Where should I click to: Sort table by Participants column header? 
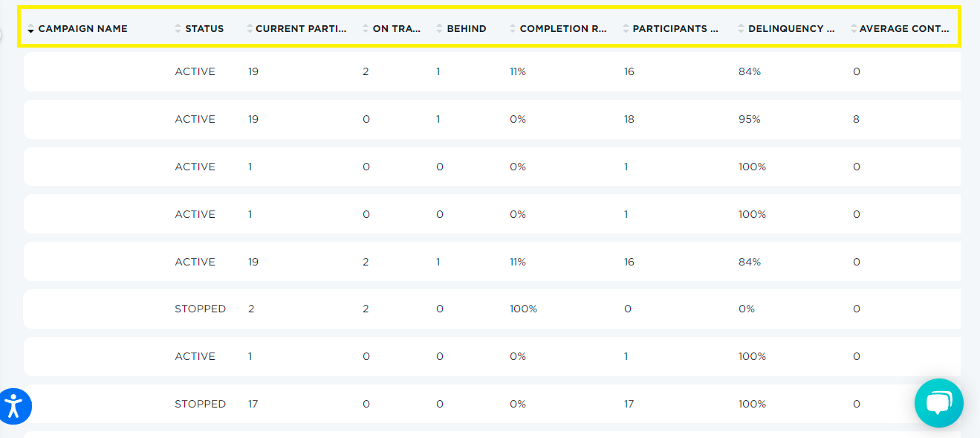pos(675,29)
